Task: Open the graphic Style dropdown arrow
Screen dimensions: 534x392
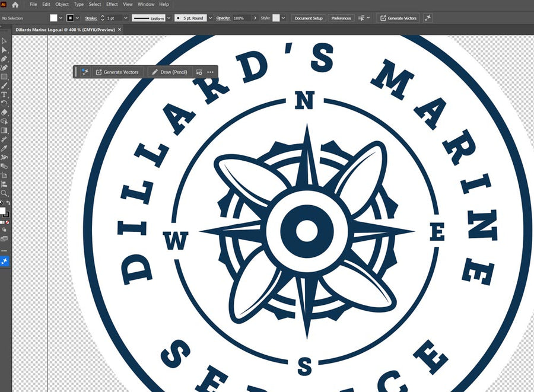Action: (x=284, y=18)
